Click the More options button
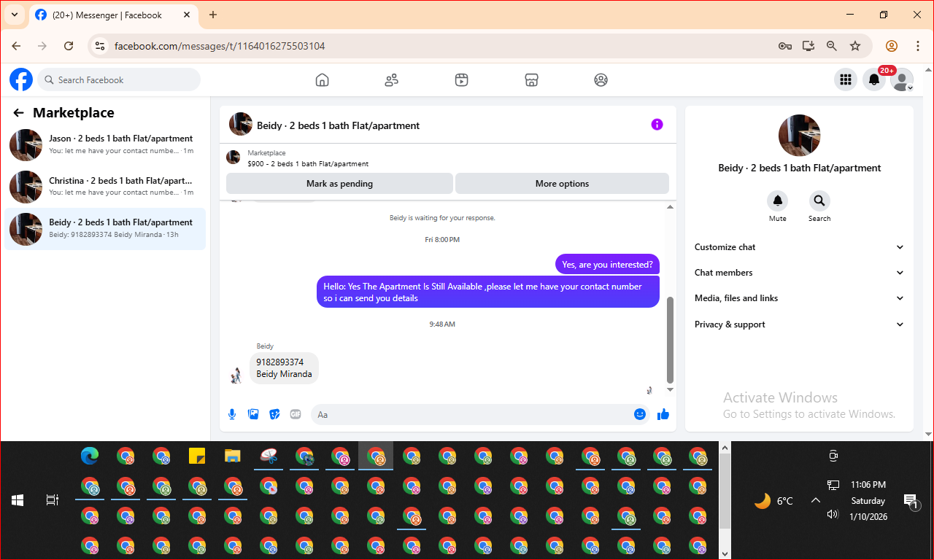This screenshot has height=560, width=934. pos(562,184)
